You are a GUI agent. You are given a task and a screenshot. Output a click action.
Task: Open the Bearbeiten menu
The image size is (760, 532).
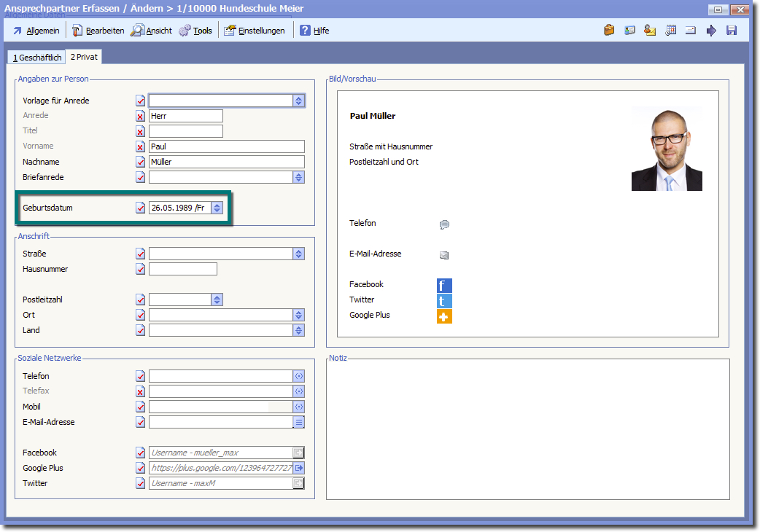[x=98, y=31]
